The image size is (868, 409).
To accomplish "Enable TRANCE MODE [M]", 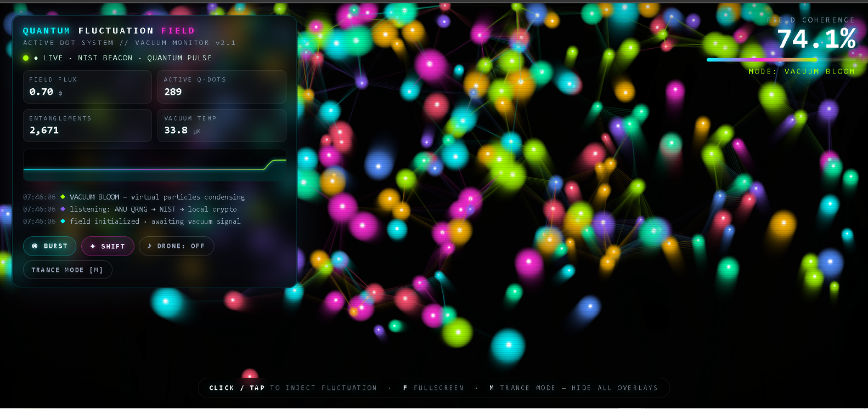I will (x=67, y=270).
